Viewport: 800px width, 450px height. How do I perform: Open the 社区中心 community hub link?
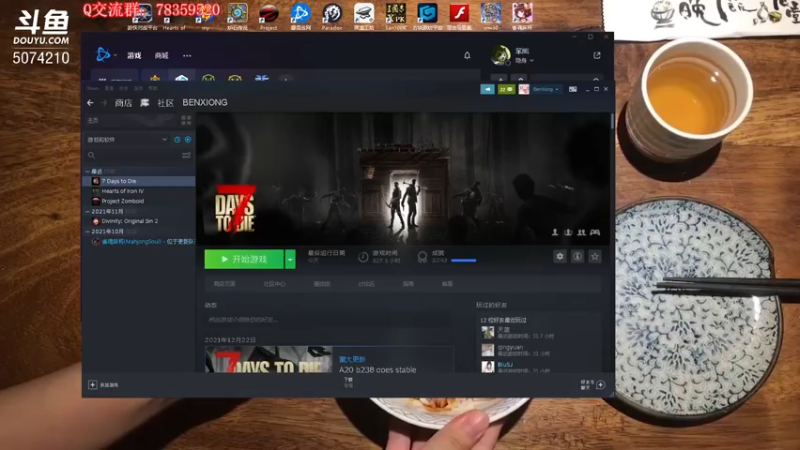(x=274, y=284)
